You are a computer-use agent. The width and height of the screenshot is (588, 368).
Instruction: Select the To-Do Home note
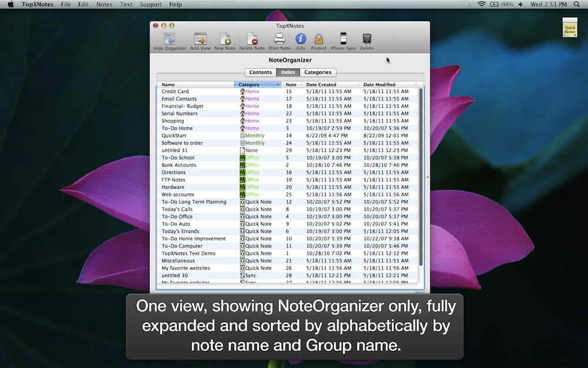pos(288,128)
